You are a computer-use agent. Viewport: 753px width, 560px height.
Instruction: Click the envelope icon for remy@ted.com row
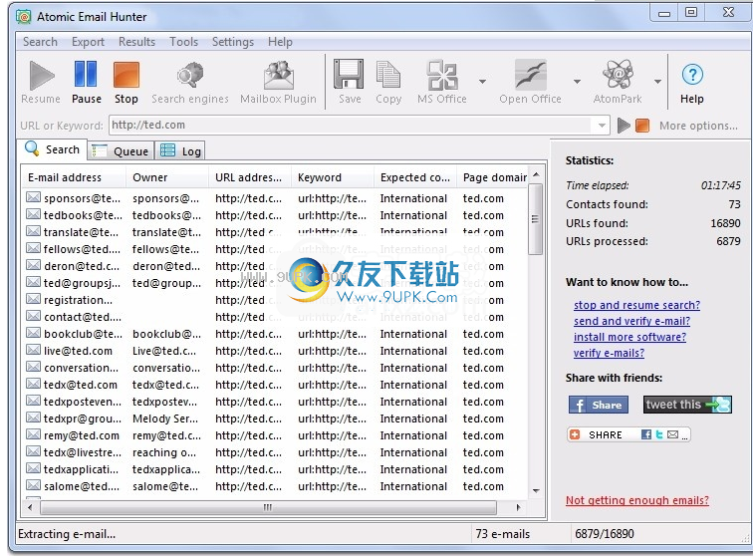point(33,434)
